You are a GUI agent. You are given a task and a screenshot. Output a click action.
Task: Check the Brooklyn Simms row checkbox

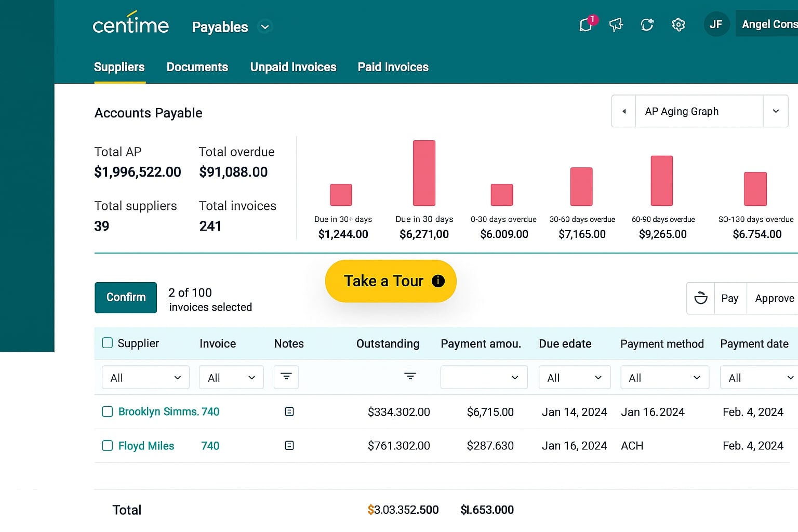point(108,411)
